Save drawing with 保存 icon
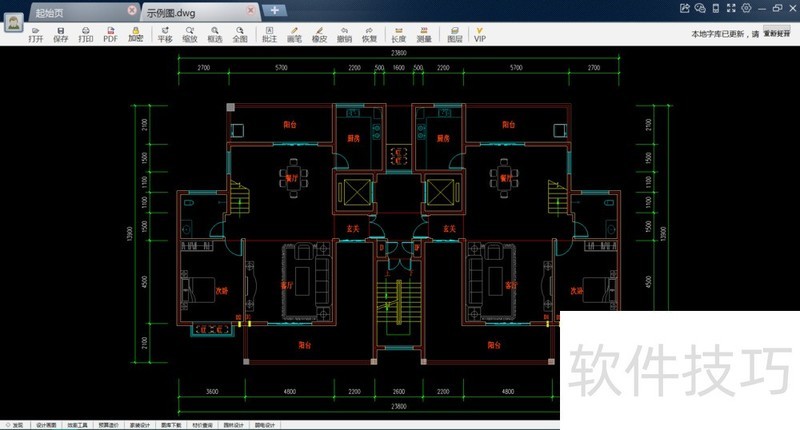800x430 pixels. tap(61, 35)
